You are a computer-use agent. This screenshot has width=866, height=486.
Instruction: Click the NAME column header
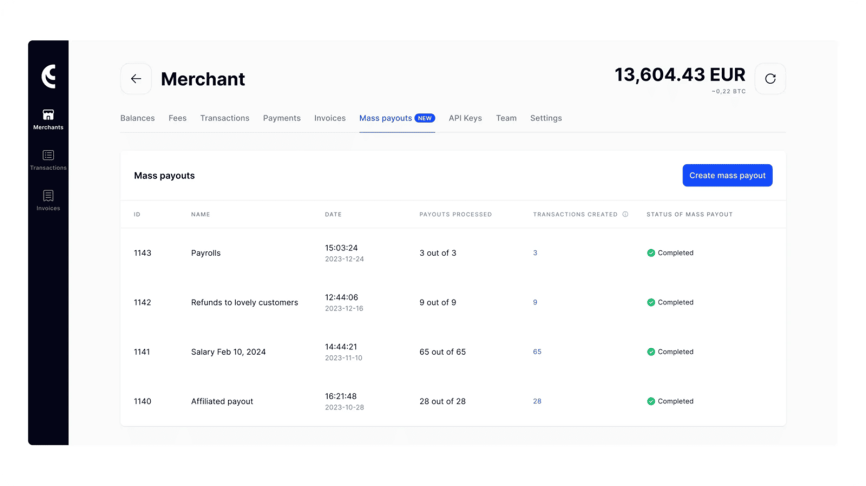200,214
